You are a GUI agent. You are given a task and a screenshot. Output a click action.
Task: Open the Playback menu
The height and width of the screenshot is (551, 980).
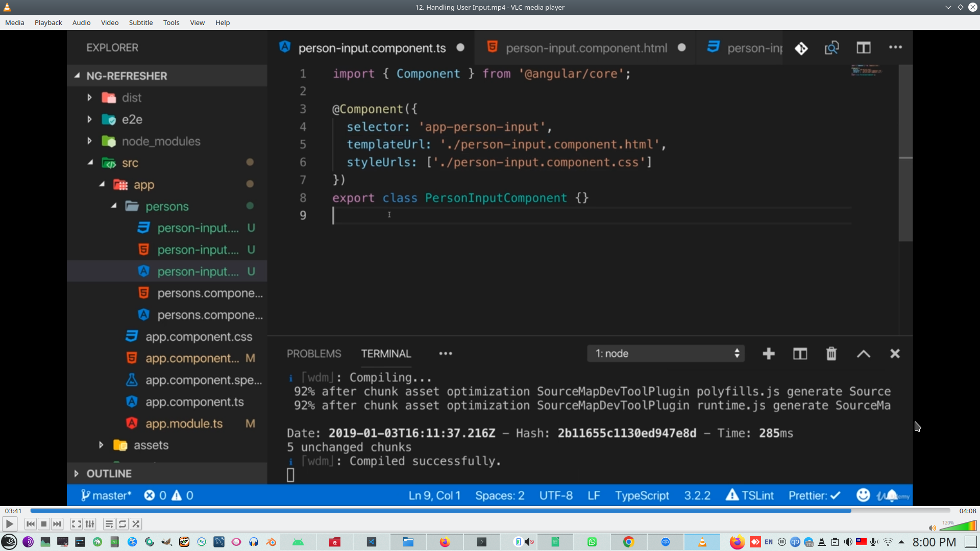point(48,22)
